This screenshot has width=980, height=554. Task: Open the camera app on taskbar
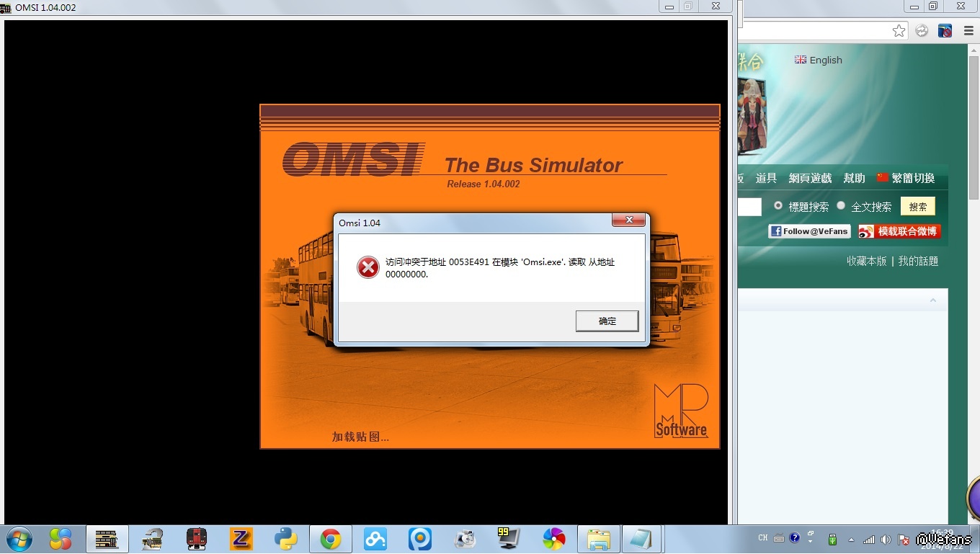point(465,539)
